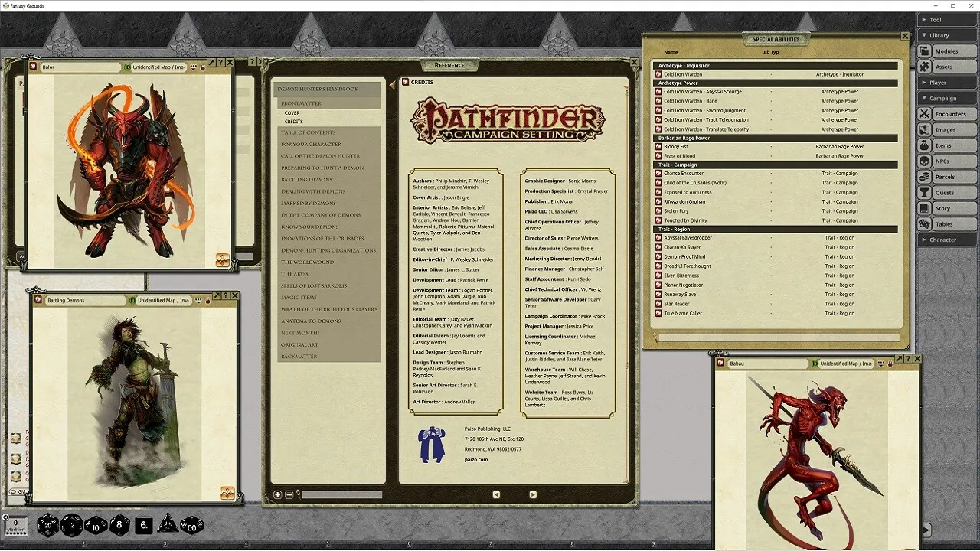Toggle Babau identified ID icon
Viewport: 980px width, 551px height.
point(815,364)
